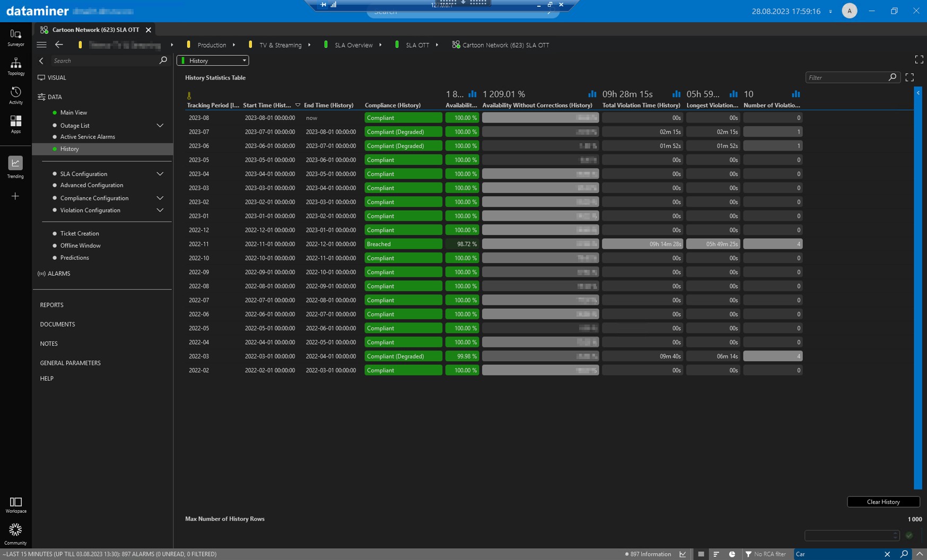Viewport: 927px width, 560px height.
Task: Open the Predictions page
Action: (x=75, y=258)
